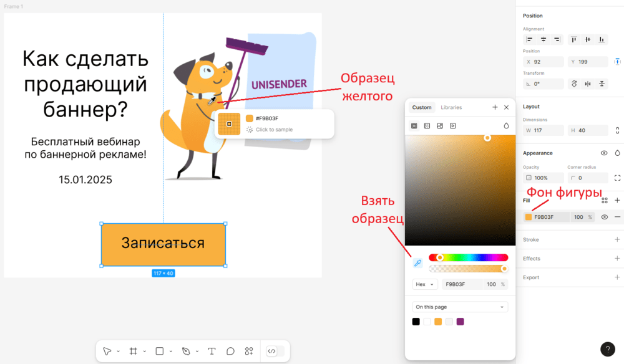This screenshot has width=624, height=364.
Task: Toggle lock aspect ratio icon
Action: [617, 130]
